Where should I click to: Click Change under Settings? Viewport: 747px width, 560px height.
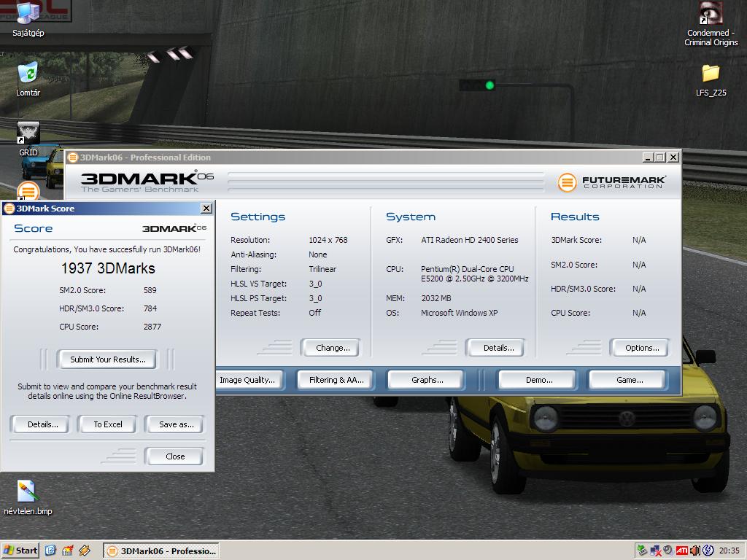pos(332,348)
